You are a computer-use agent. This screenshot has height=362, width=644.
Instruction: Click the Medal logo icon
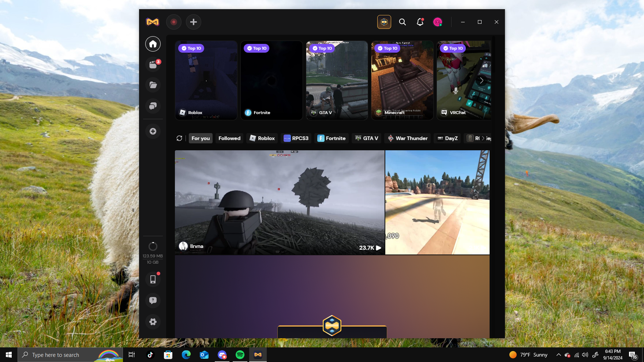point(153,22)
